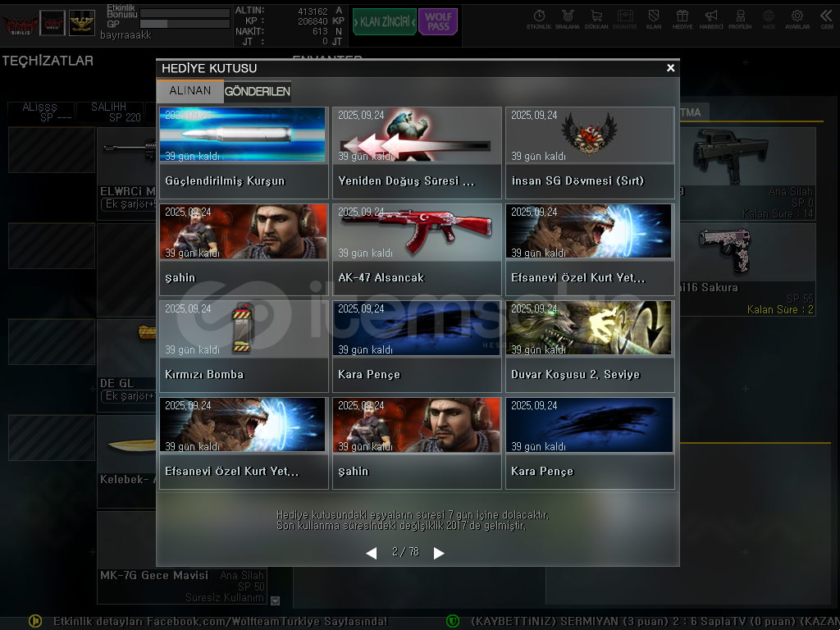Select the Efsanevi Özel Kurt gift right of AK-47 Alsancak

click(590, 249)
